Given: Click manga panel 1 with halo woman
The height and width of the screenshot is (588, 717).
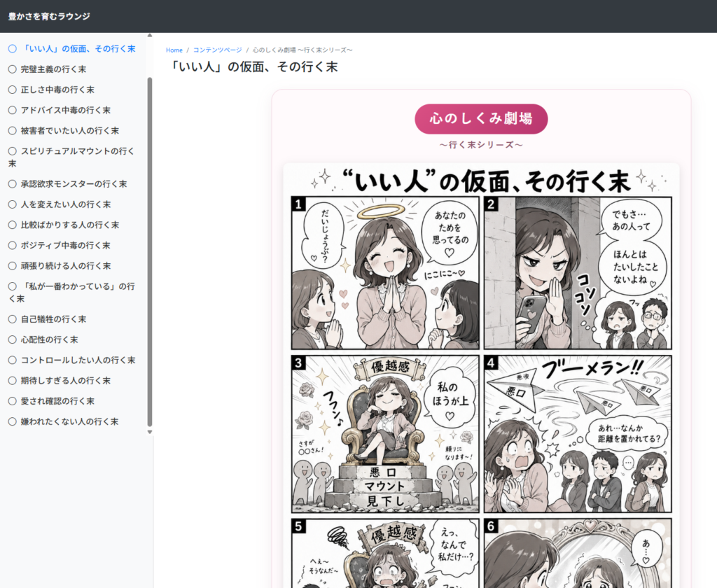Looking at the screenshot, I should click(385, 273).
